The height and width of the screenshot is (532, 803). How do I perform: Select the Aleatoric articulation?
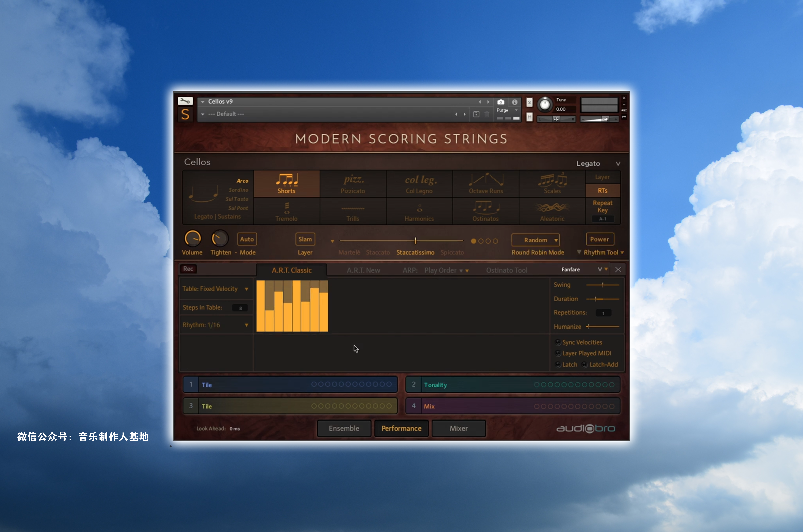552,211
